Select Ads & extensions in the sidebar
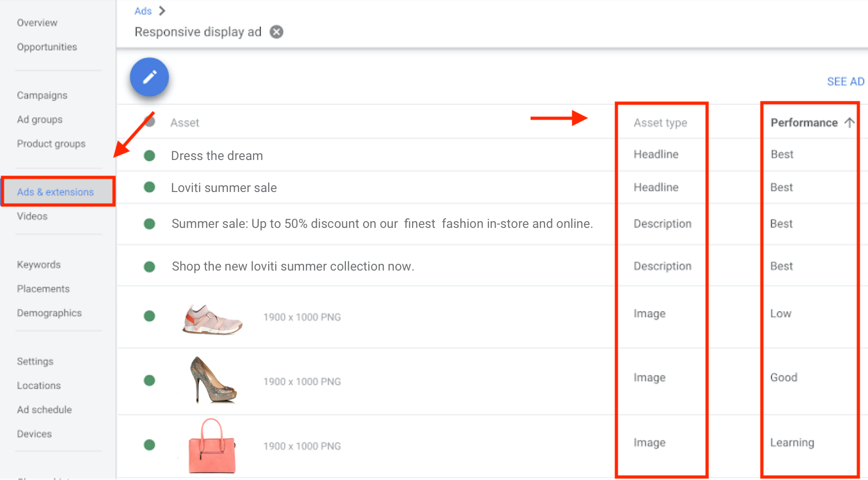868x480 pixels. tap(55, 192)
